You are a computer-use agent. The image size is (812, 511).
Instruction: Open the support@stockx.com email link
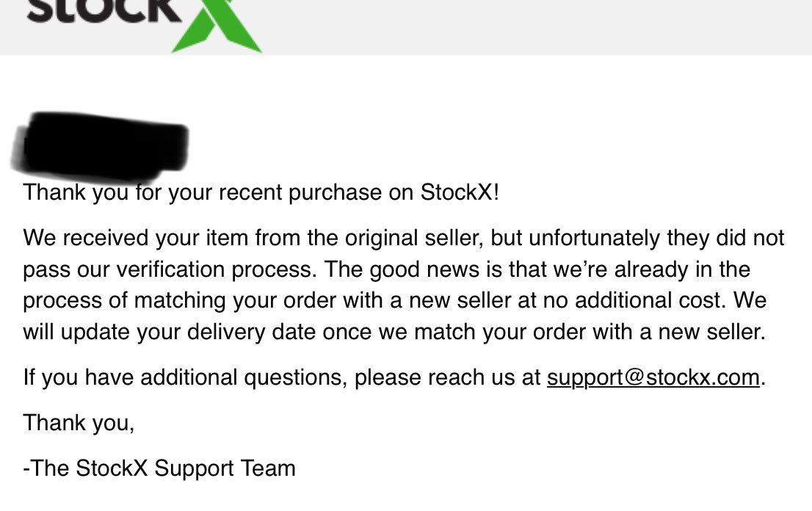653,377
